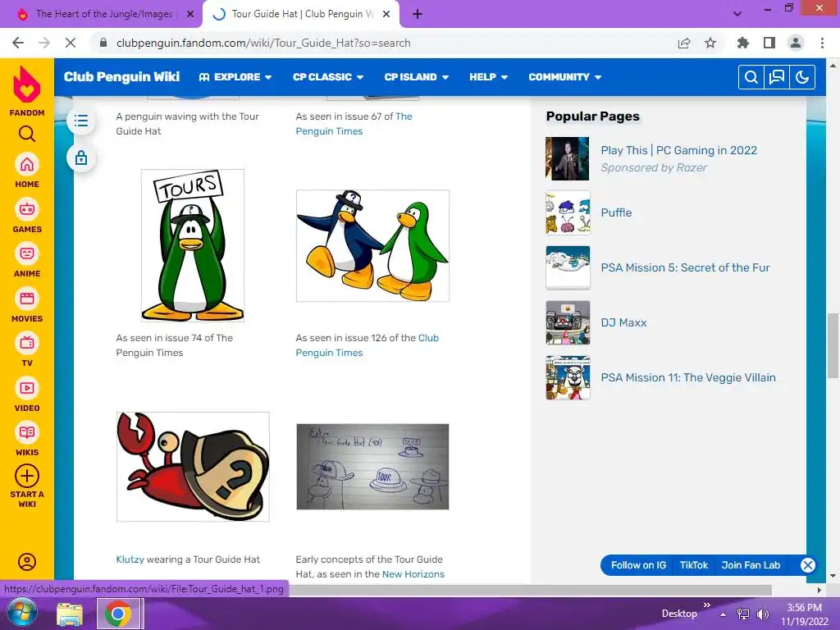Expand the tab search chevron

pyautogui.click(x=737, y=14)
